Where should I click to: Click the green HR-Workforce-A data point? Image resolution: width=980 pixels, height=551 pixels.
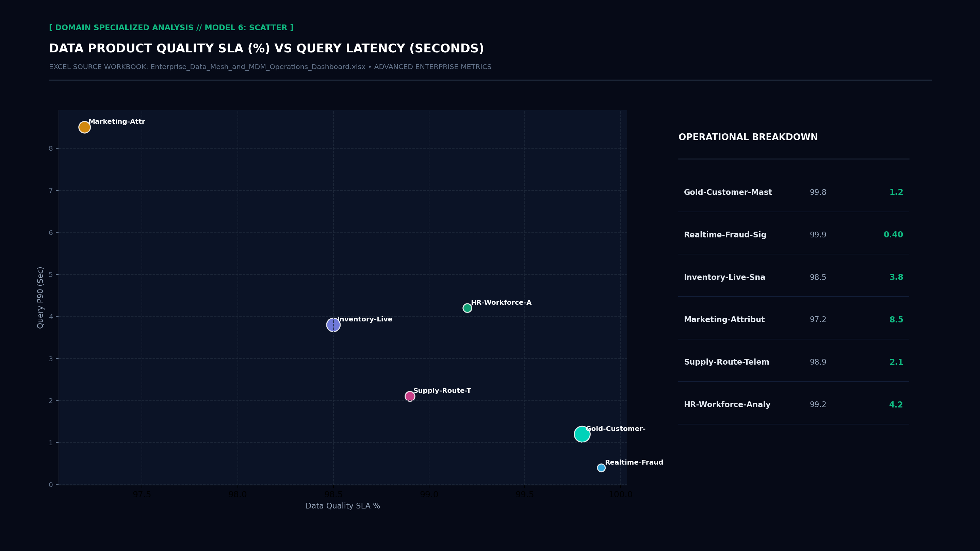coord(467,308)
